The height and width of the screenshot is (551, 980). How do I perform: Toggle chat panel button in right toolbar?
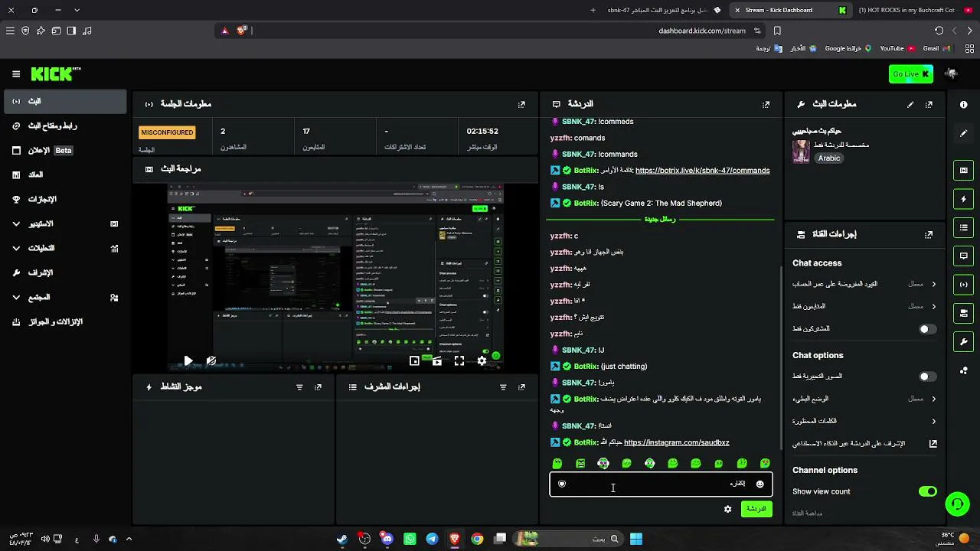(x=963, y=256)
